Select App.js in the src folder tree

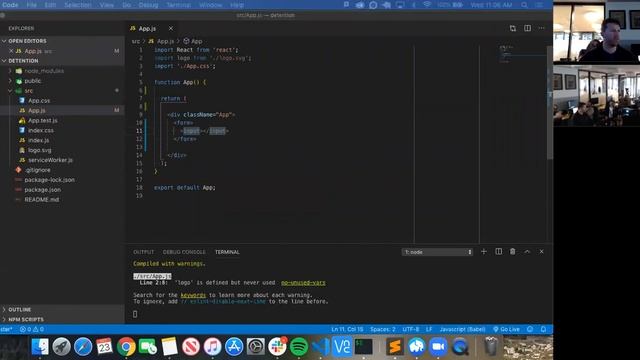(x=37, y=111)
